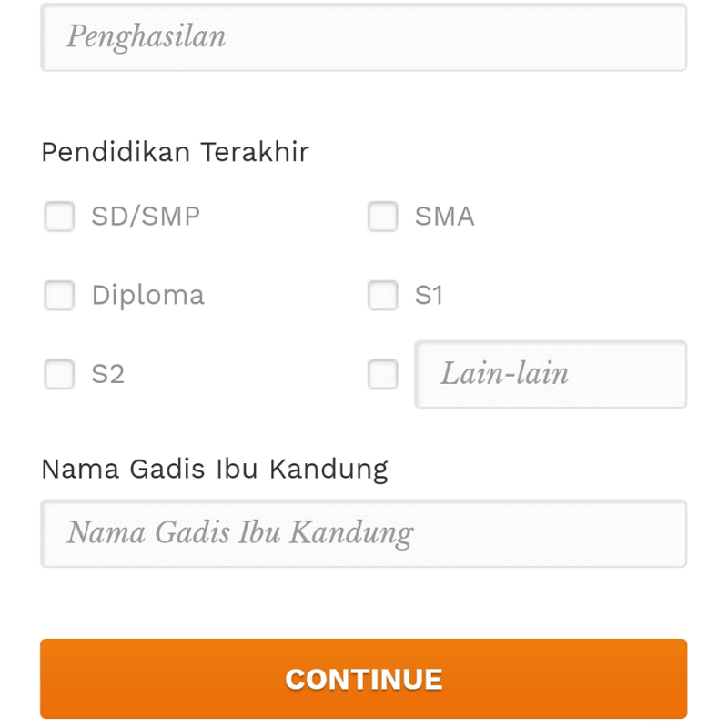Deselect the Diploma education level

tap(59, 295)
